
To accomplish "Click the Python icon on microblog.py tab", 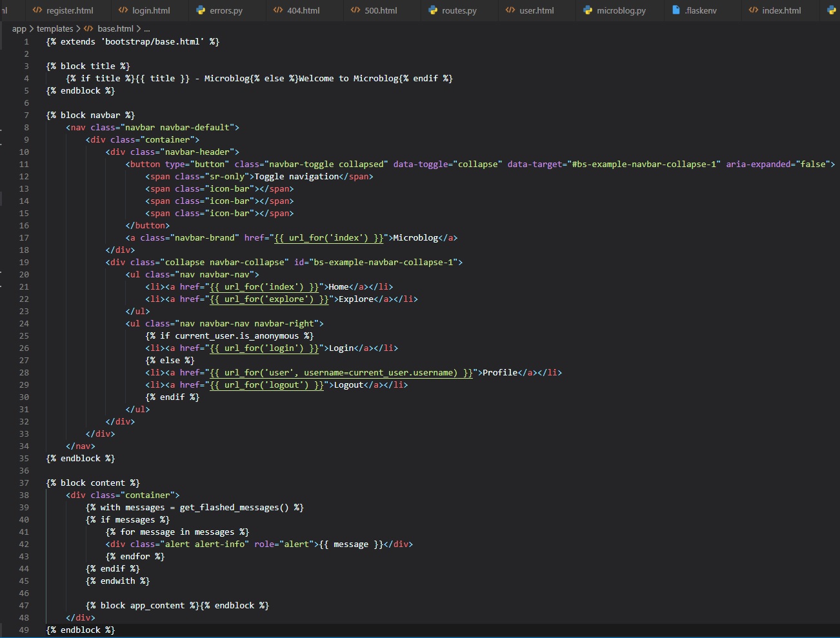I will click(x=588, y=10).
